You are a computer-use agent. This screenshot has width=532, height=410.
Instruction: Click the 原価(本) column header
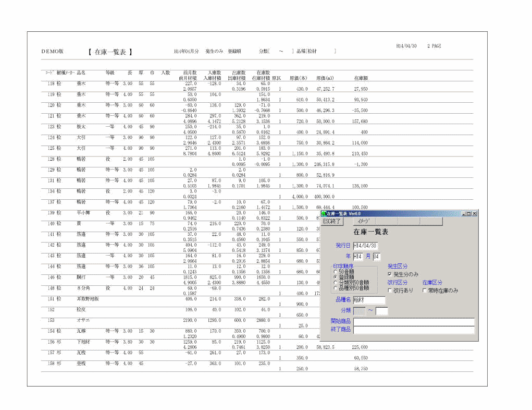click(299, 78)
